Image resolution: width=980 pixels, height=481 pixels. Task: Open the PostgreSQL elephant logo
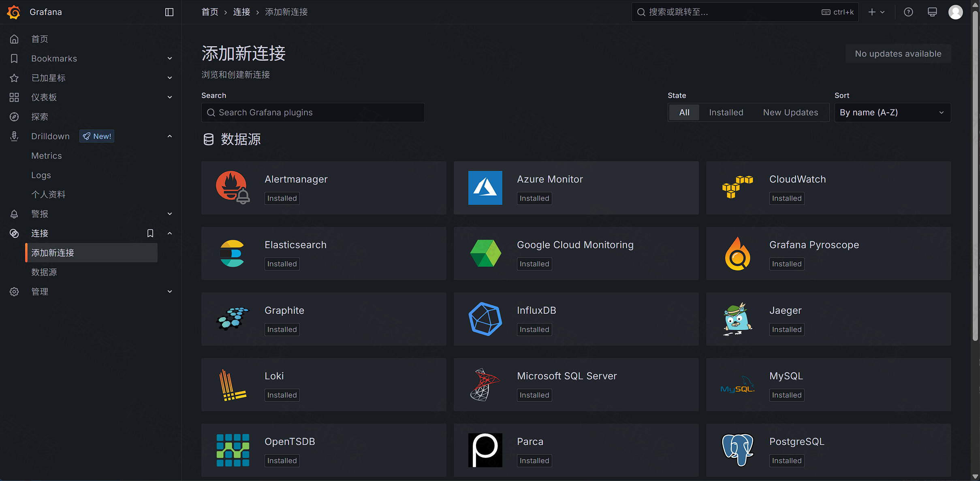pyautogui.click(x=738, y=450)
